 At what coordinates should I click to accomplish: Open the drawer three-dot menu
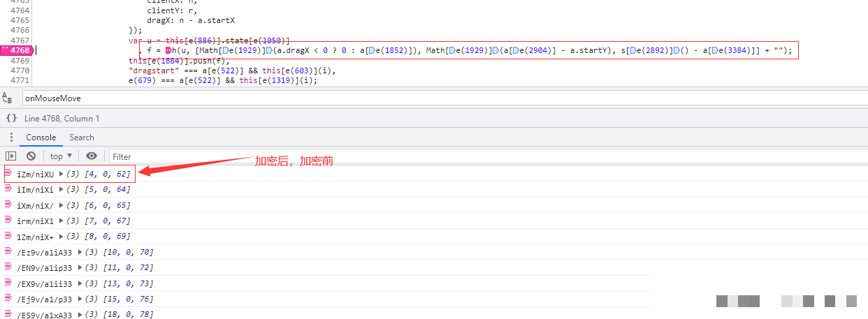pos(10,138)
